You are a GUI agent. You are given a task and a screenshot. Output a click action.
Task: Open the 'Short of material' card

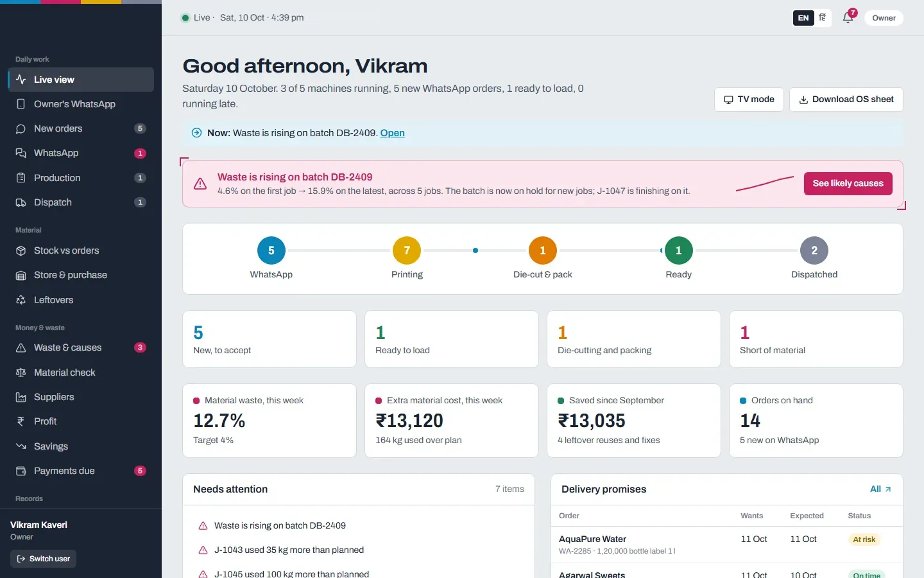click(816, 339)
